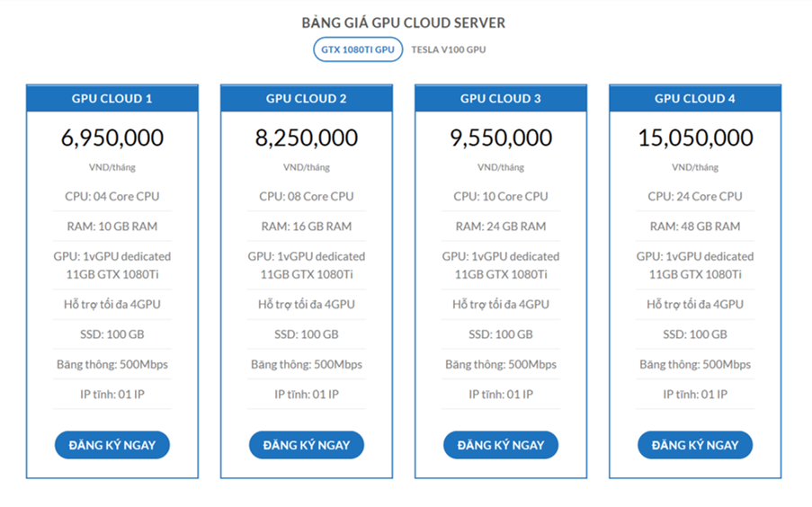Click the 48 GB RAM spec row

click(694, 227)
